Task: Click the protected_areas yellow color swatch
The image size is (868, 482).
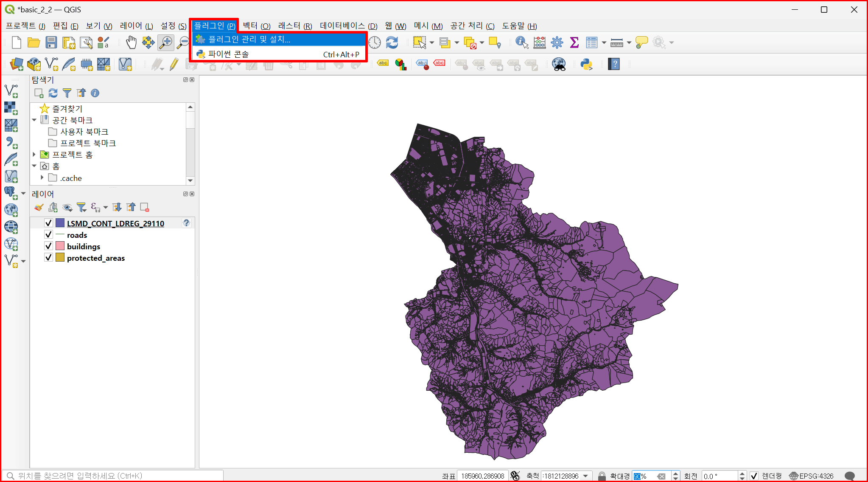Action: 60,258
